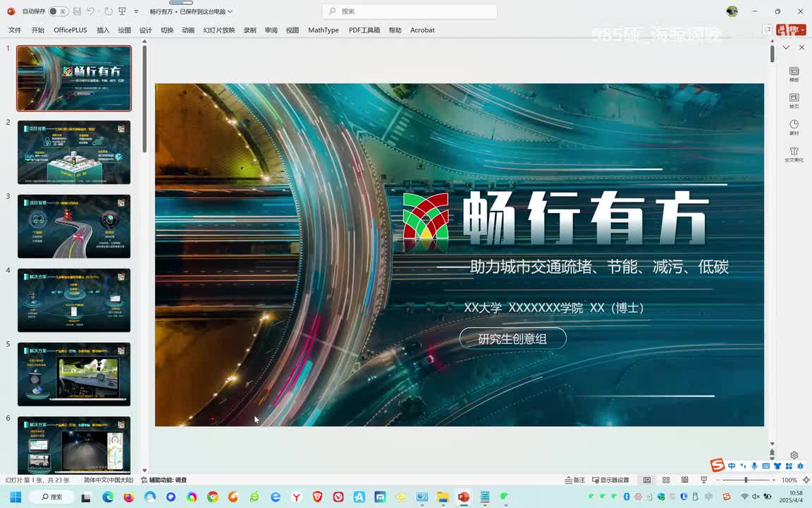Toggle the 自动保存 AutoSave switch
The height and width of the screenshot is (508, 812).
pyautogui.click(x=58, y=11)
